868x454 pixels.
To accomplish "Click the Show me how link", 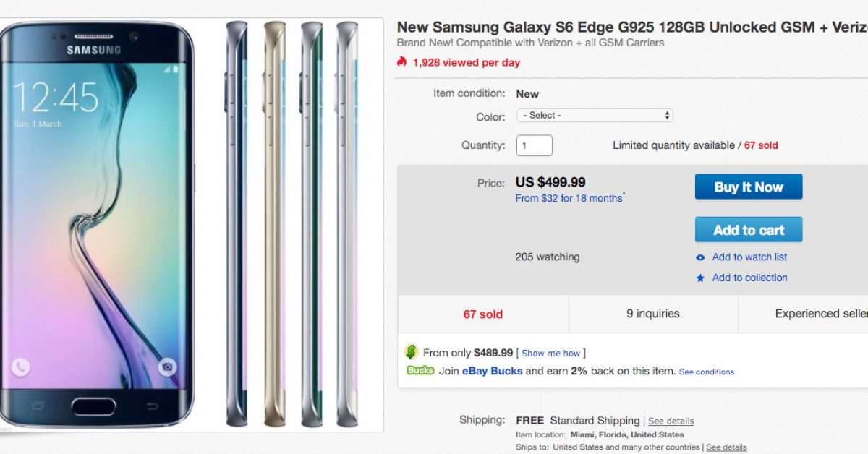I will click(x=551, y=354).
